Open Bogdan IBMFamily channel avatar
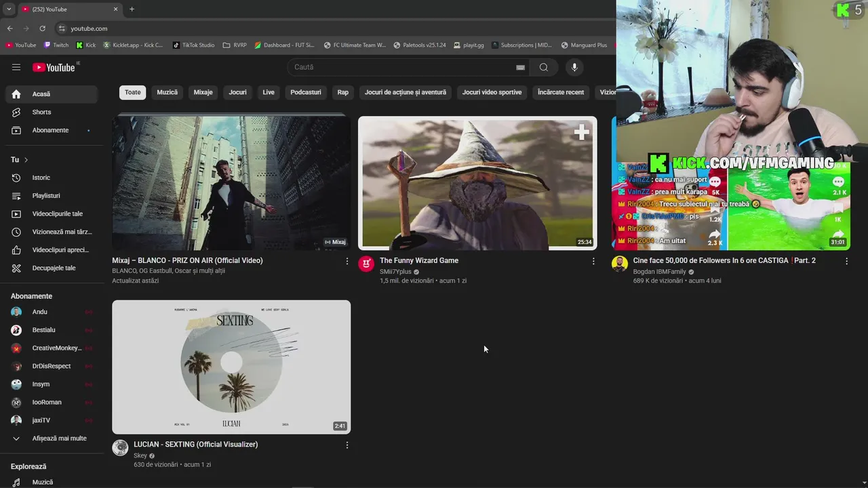Image resolution: width=868 pixels, height=488 pixels. click(x=620, y=264)
